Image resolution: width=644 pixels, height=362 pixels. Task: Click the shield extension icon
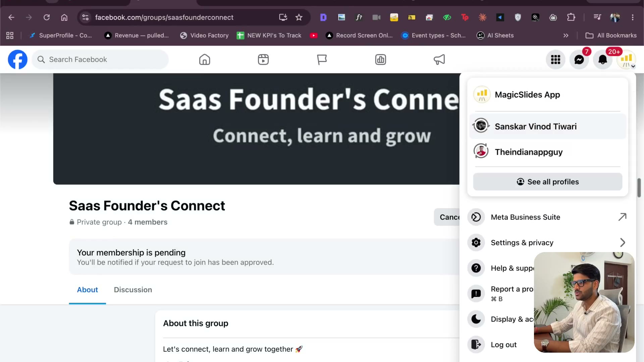pyautogui.click(x=518, y=17)
